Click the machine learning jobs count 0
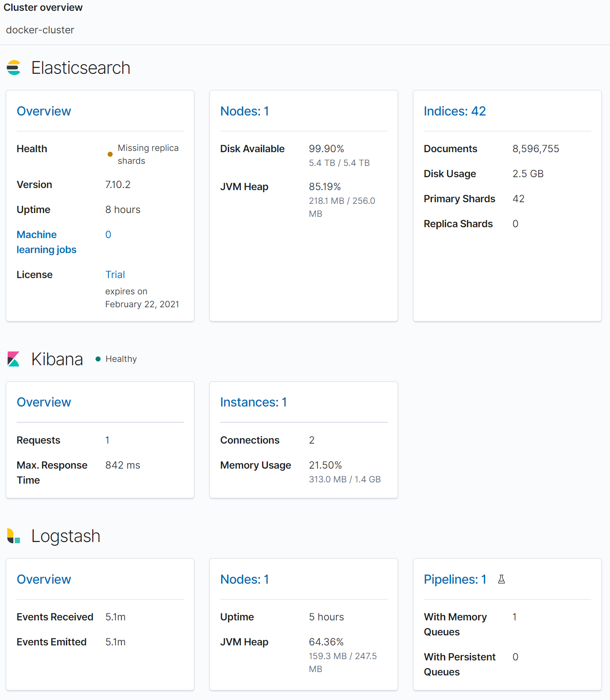Image resolution: width=610 pixels, height=700 pixels. click(x=108, y=234)
